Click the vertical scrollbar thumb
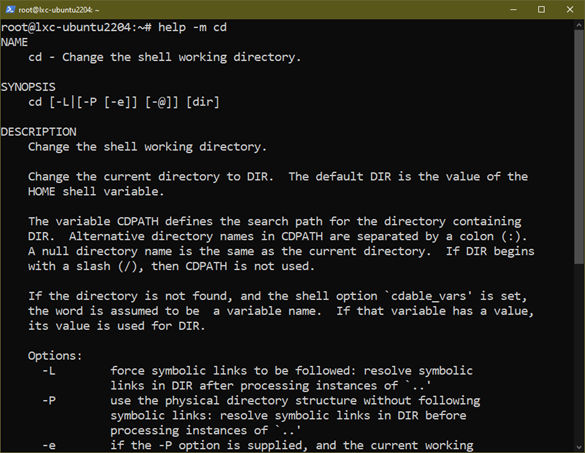Screen dimensions: 585x453 click(579, 147)
